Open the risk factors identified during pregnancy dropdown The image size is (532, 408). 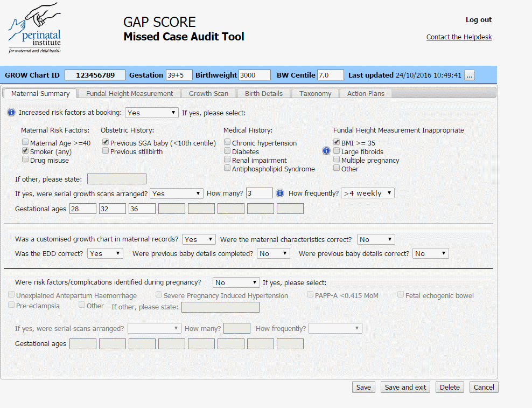click(x=236, y=282)
